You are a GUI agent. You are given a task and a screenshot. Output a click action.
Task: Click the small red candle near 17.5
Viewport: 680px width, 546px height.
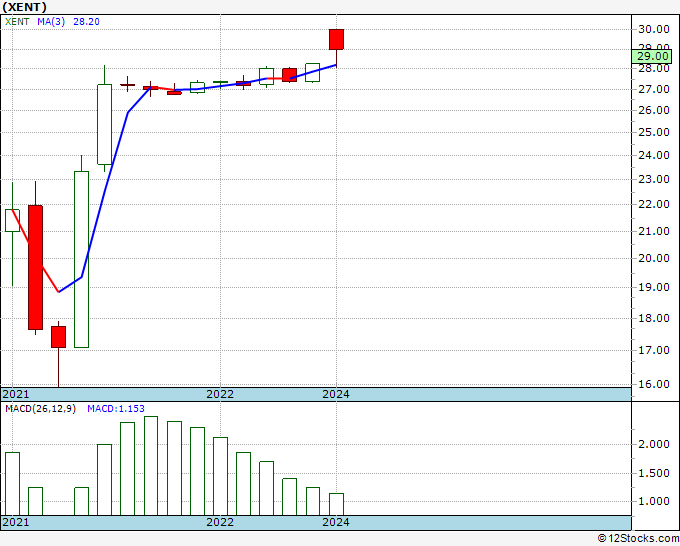click(x=59, y=337)
